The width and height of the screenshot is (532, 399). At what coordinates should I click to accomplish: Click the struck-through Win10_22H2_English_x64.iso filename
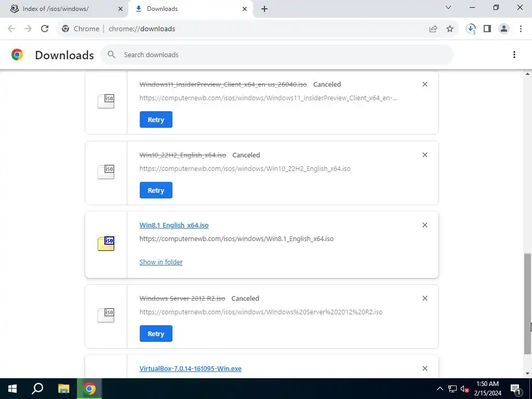(182, 155)
